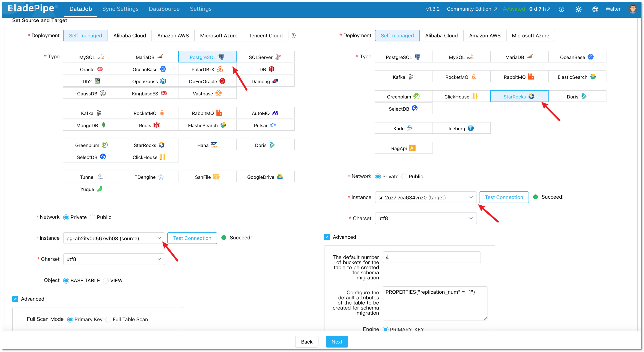This screenshot has width=644, height=352.
Task: Choose Full Table Scan mode
Action: coord(108,319)
